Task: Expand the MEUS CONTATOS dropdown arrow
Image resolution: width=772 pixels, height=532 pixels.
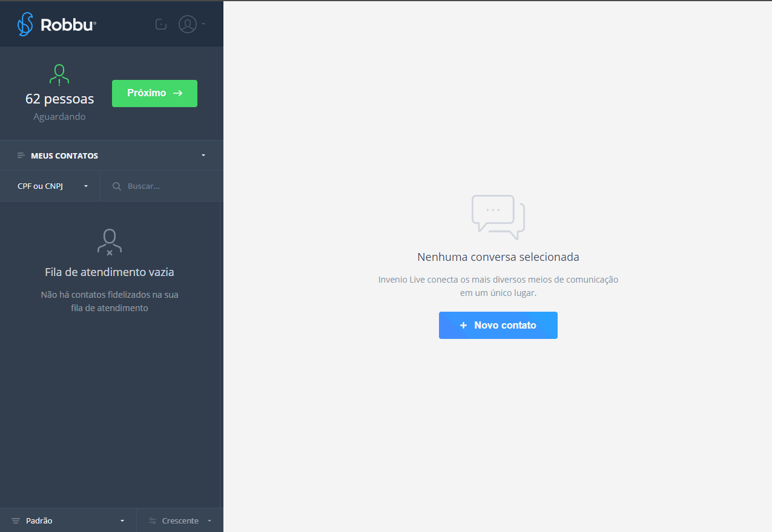Action: tap(203, 156)
